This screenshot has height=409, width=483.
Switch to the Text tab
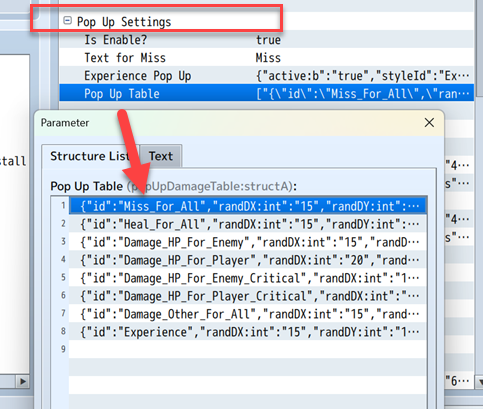[161, 156]
